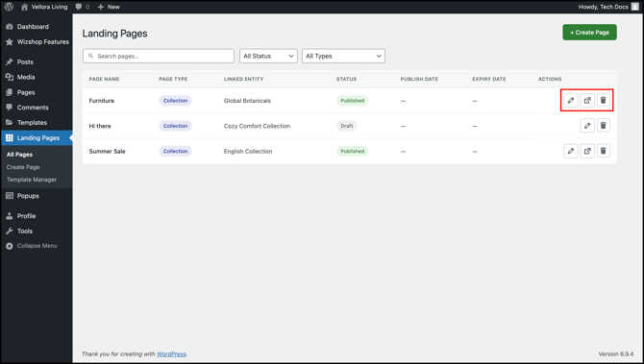Open the New content menu in the admin bar
644x364 pixels.
tap(109, 7)
